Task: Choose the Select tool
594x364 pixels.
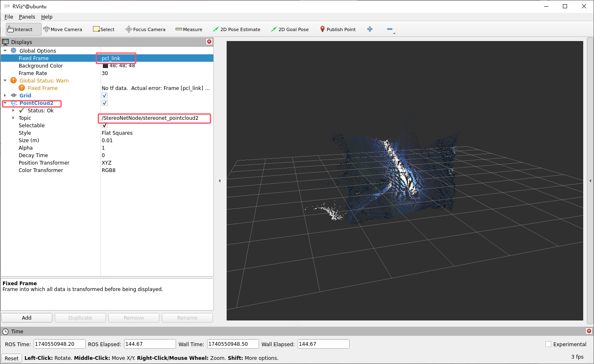Action: (x=104, y=29)
